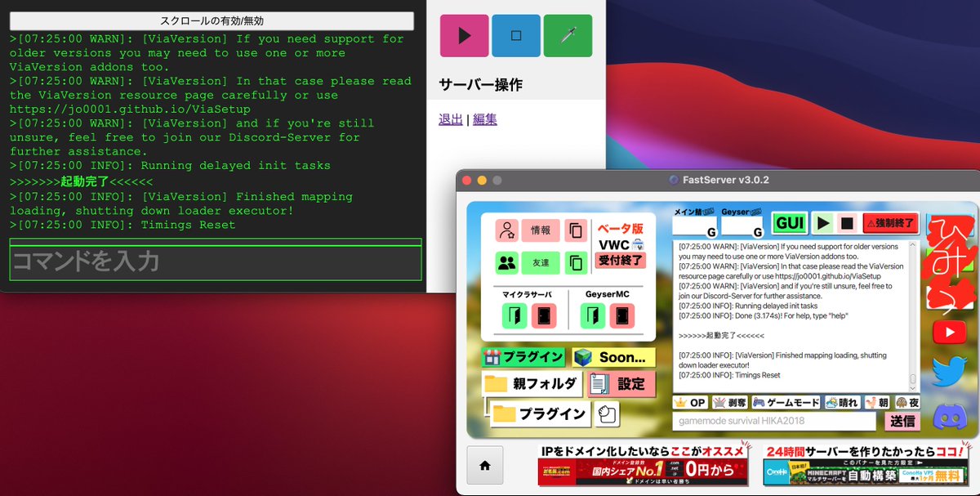Click the home icon button in FastServer
Viewport: 980px width, 496px height.
484,465
